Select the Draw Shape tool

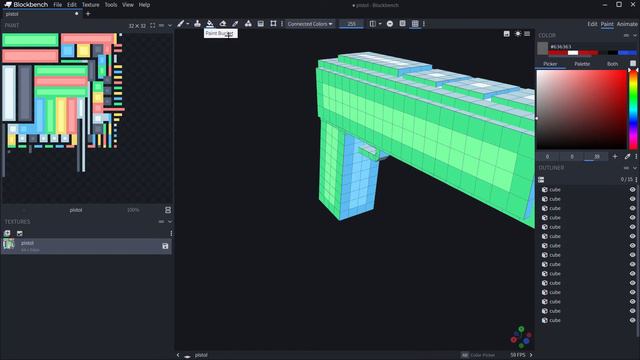[x=248, y=24]
